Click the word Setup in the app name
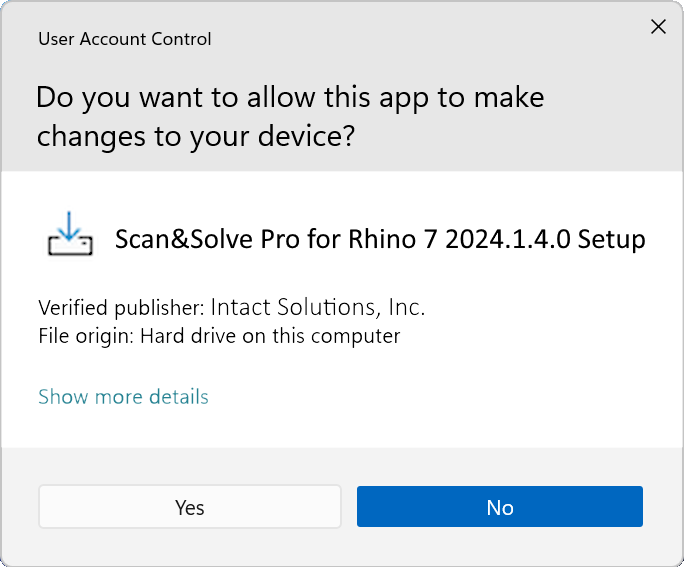The width and height of the screenshot is (684, 567). [612, 240]
